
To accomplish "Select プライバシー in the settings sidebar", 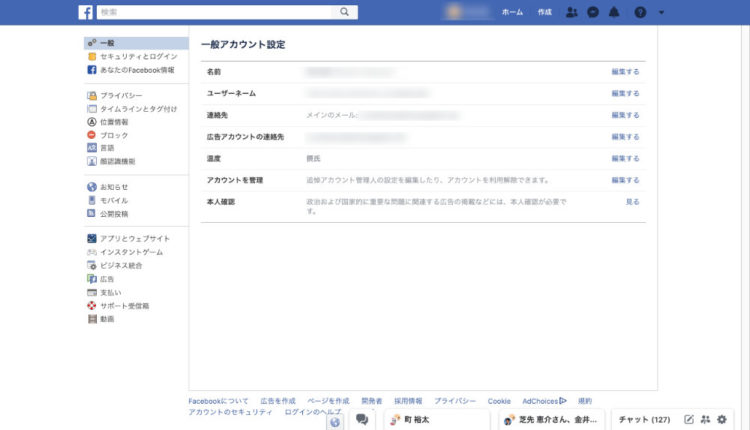I will [x=121, y=96].
